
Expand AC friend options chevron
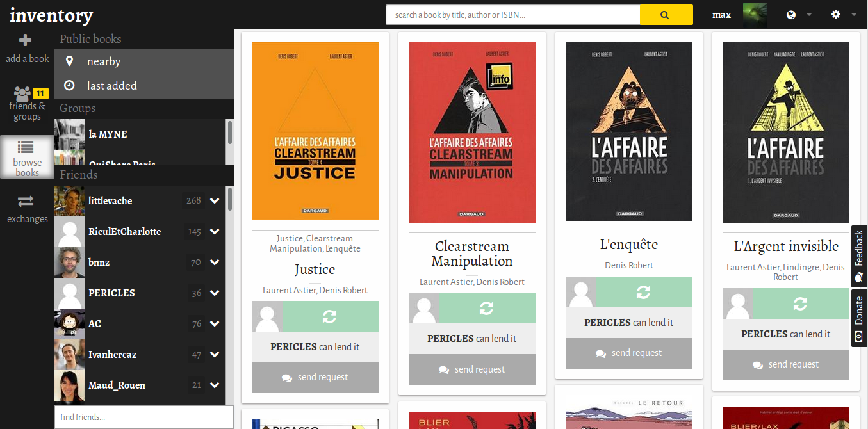tap(215, 323)
